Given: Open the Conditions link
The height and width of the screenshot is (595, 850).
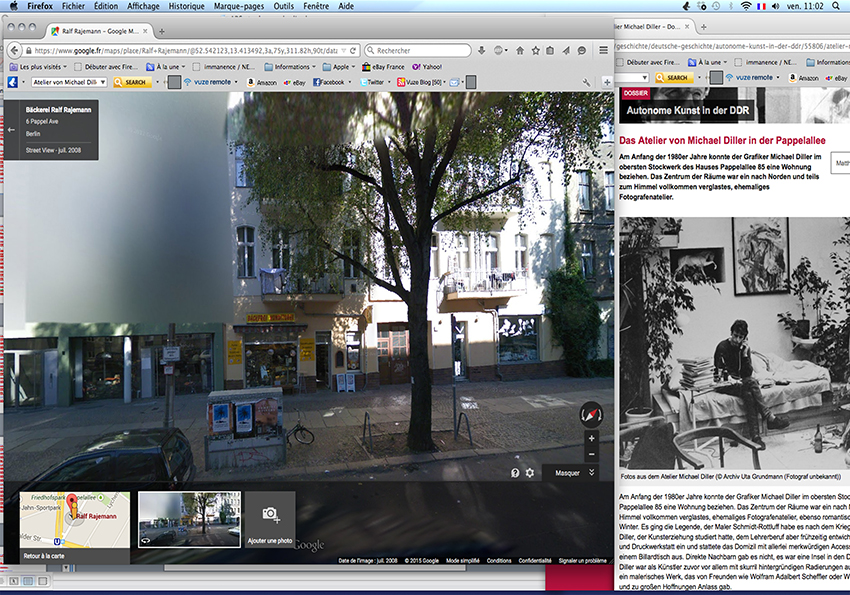Looking at the screenshot, I should click(x=499, y=561).
